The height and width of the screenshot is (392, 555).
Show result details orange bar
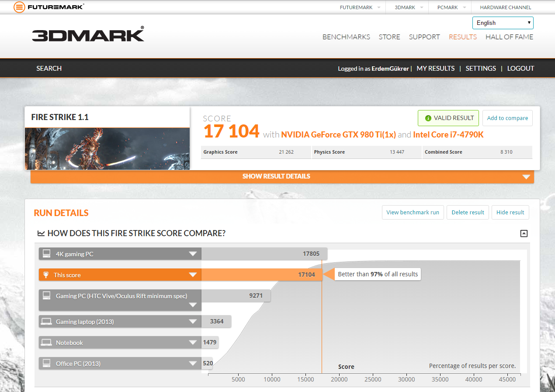[x=282, y=176]
